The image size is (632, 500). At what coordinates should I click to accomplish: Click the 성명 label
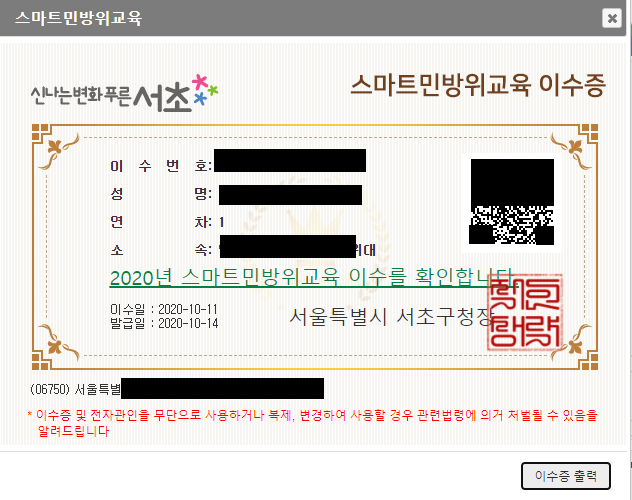pos(161,194)
